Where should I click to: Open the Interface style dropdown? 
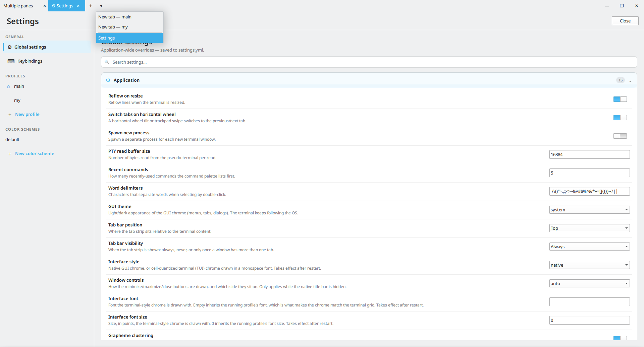click(x=589, y=265)
